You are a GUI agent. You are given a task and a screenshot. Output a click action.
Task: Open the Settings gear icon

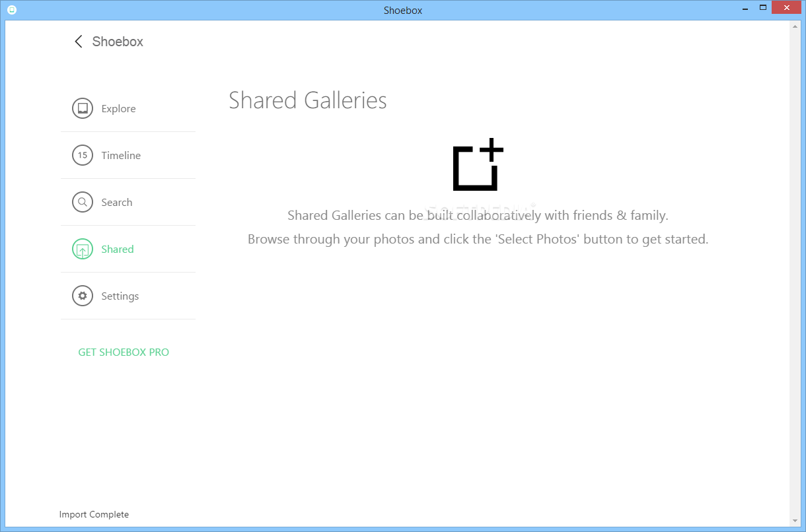pos(83,296)
